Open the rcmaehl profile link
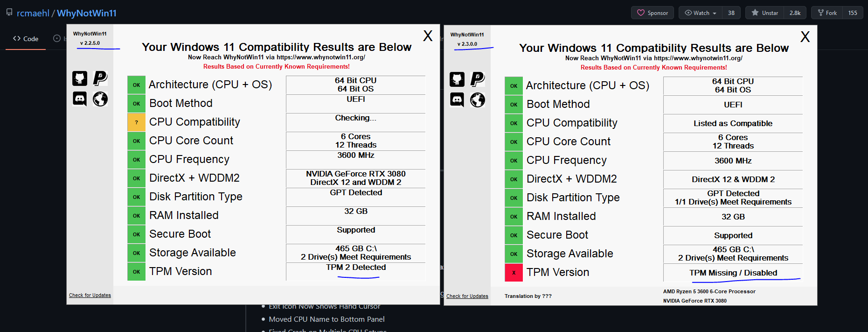Screen dimensions: 868x332 [x=33, y=13]
